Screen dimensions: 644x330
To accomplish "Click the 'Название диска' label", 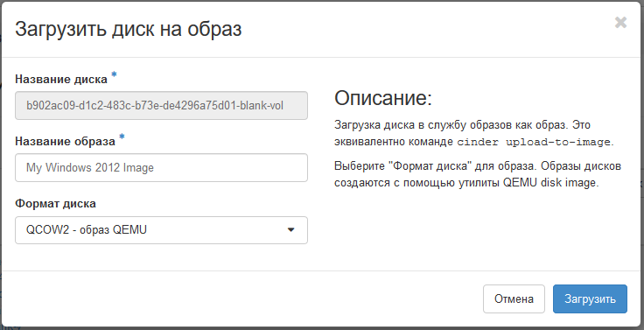I will 61,79.
